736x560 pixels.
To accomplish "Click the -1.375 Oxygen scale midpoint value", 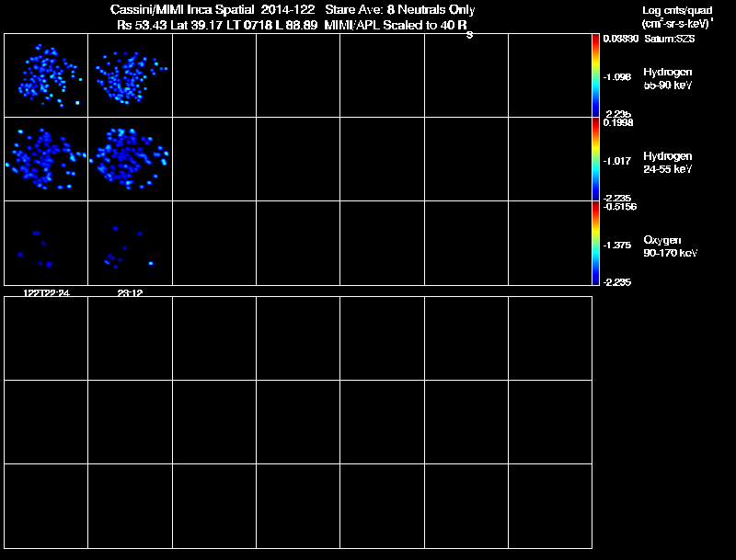I will pos(616,246).
